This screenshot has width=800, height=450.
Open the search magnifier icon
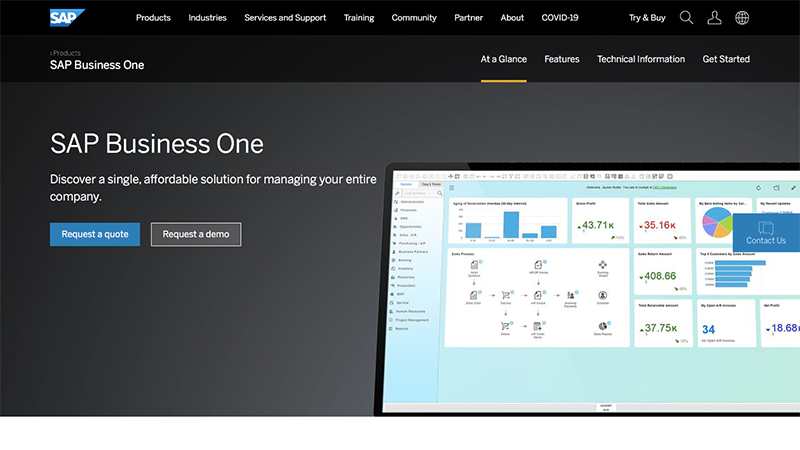tap(686, 18)
